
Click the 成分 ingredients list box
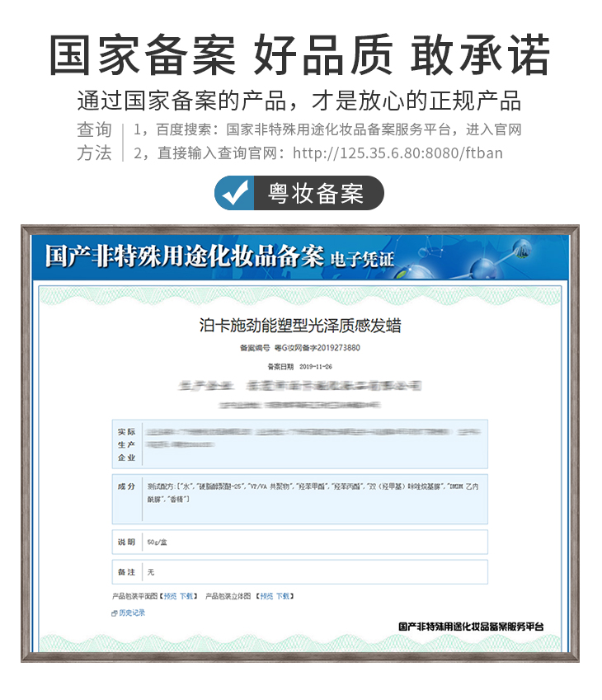pyautogui.click(x=313, y=498)
